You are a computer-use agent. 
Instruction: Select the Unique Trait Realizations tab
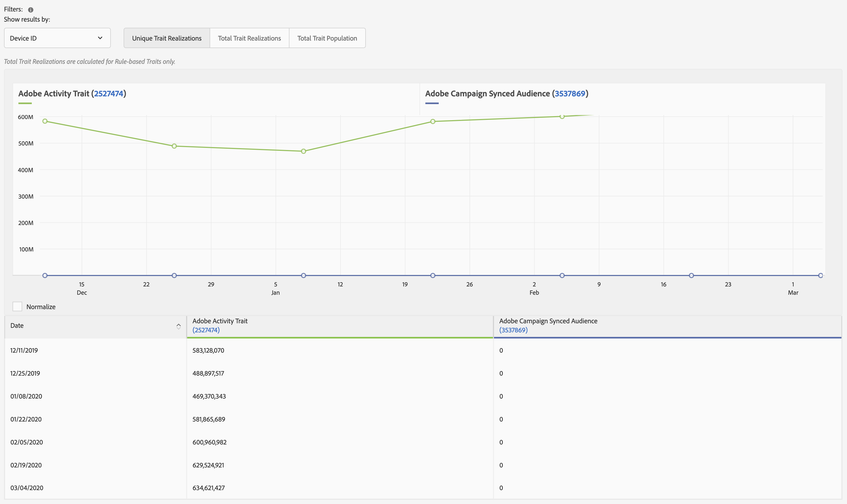coord(167,38)
